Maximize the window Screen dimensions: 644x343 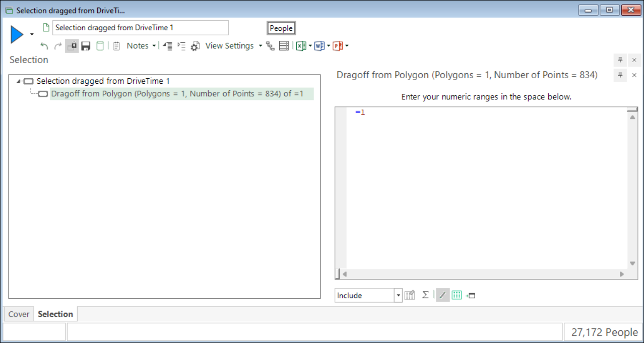(609, 10)
